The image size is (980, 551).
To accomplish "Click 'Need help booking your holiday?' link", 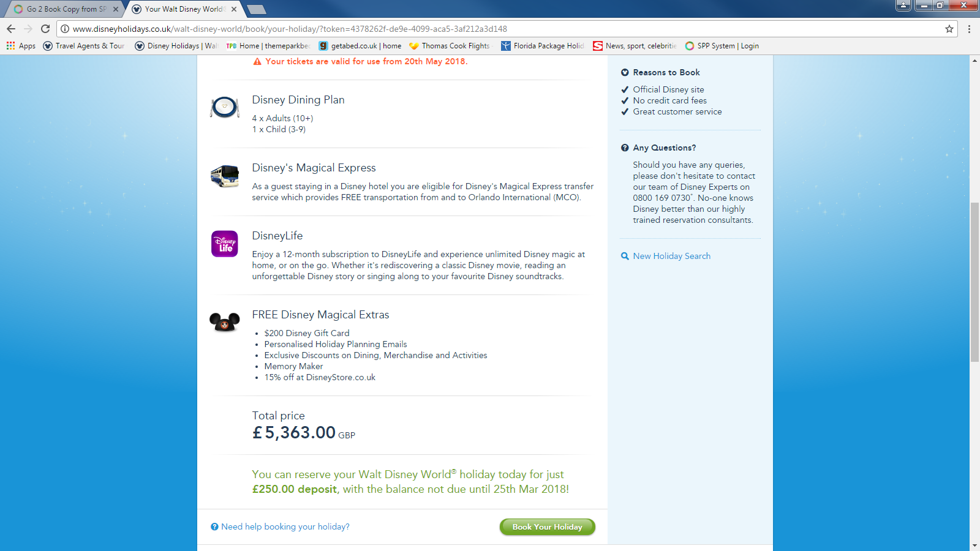I will click(285, 527).
